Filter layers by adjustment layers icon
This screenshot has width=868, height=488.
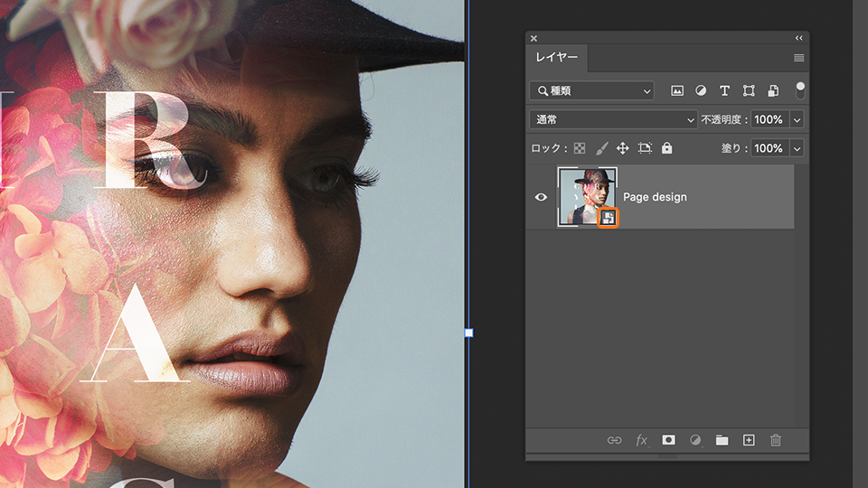tap(701, 90)
